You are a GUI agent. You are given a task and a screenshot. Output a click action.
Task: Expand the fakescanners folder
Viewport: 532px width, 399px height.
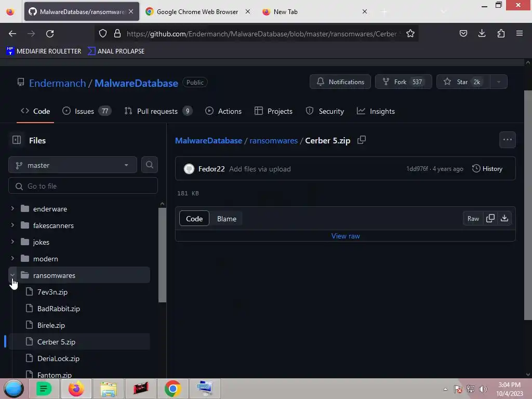(12, 225)
